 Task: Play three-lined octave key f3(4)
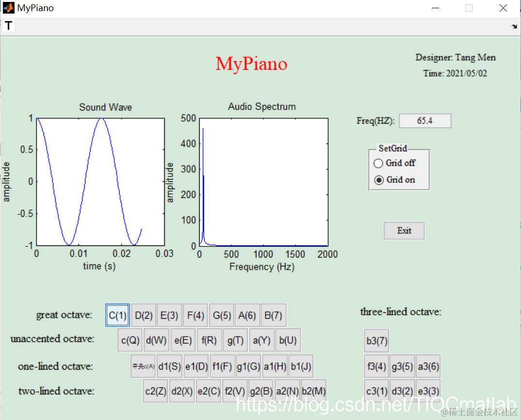pyautogui.click(x=377, y=366)
